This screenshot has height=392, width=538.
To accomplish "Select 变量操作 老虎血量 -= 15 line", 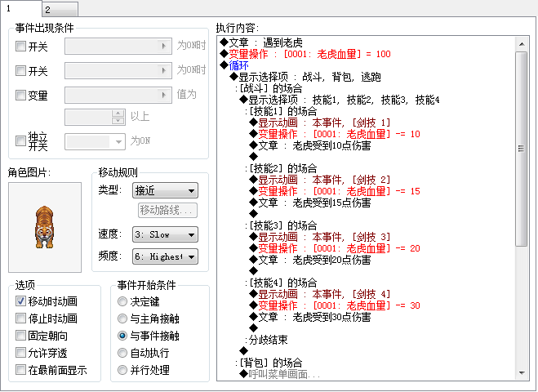I will tap(335, 191).
